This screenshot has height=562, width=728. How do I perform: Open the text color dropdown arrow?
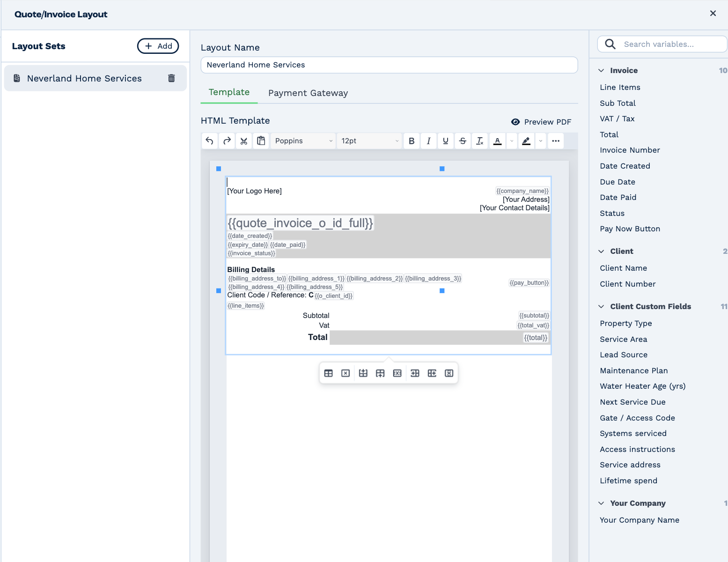512,141
